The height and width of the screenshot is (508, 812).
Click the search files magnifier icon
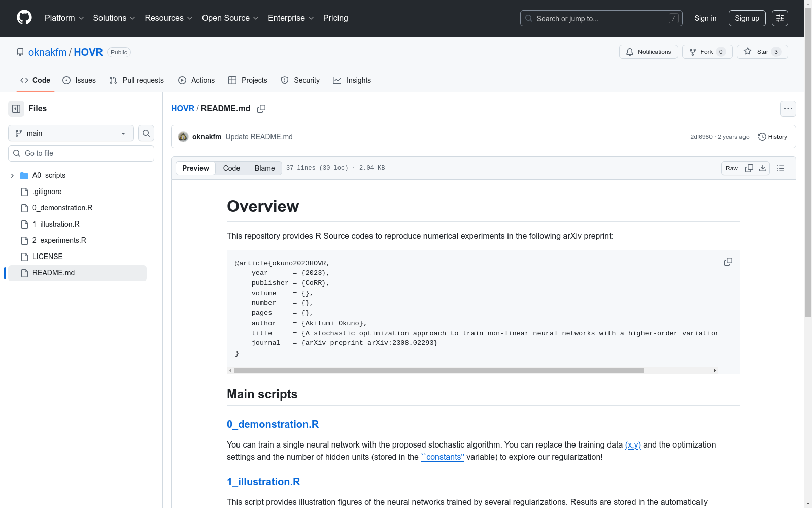pyautogui.click(x=146, y=133)
